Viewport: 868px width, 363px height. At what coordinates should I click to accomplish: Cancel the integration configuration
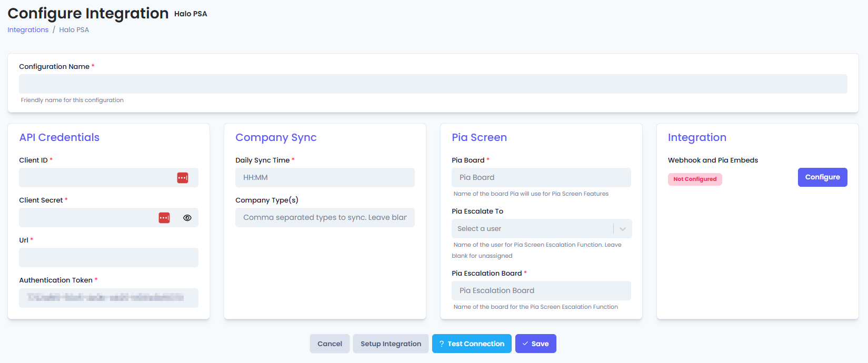(330, 344)
